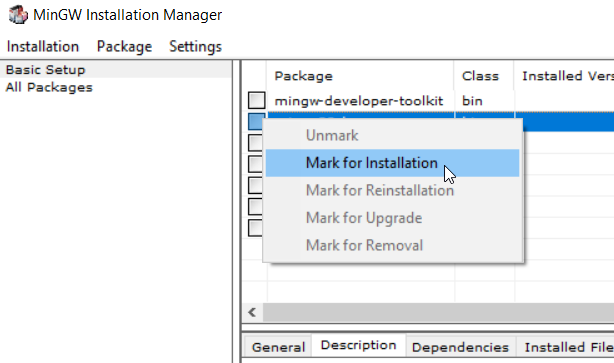Click Mark for Upgrade entry

(x=392, y=218)
